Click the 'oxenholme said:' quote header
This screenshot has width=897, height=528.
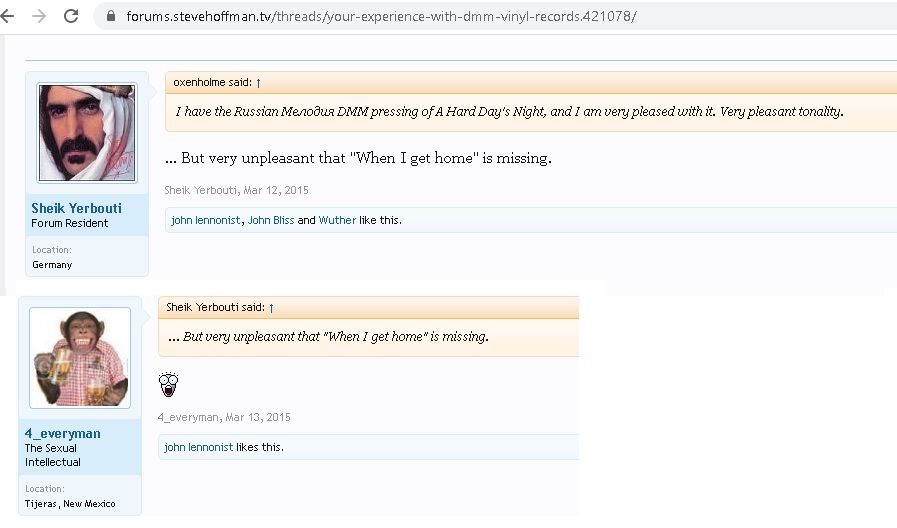(x=212, y=82)
